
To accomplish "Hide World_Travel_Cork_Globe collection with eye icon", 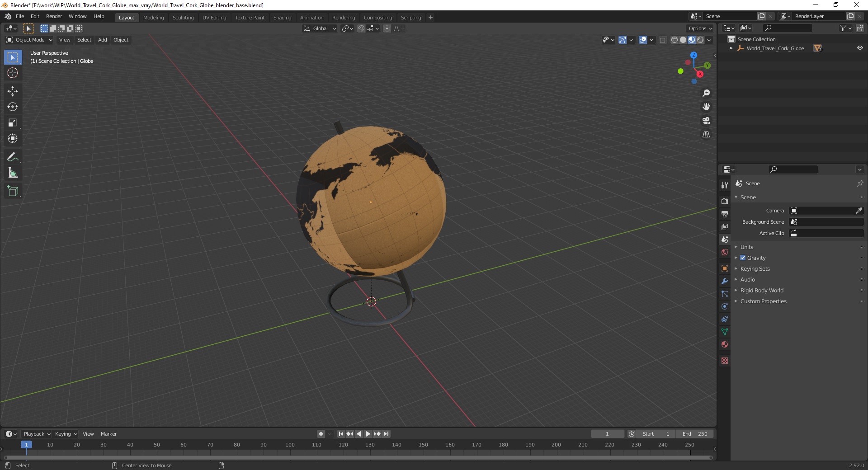I will coord(860,48).
